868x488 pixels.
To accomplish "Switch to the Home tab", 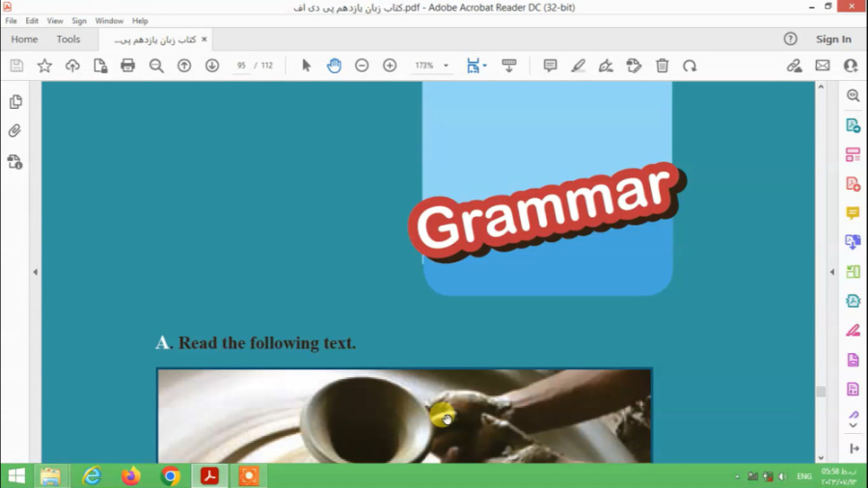I will coord(24,40).
